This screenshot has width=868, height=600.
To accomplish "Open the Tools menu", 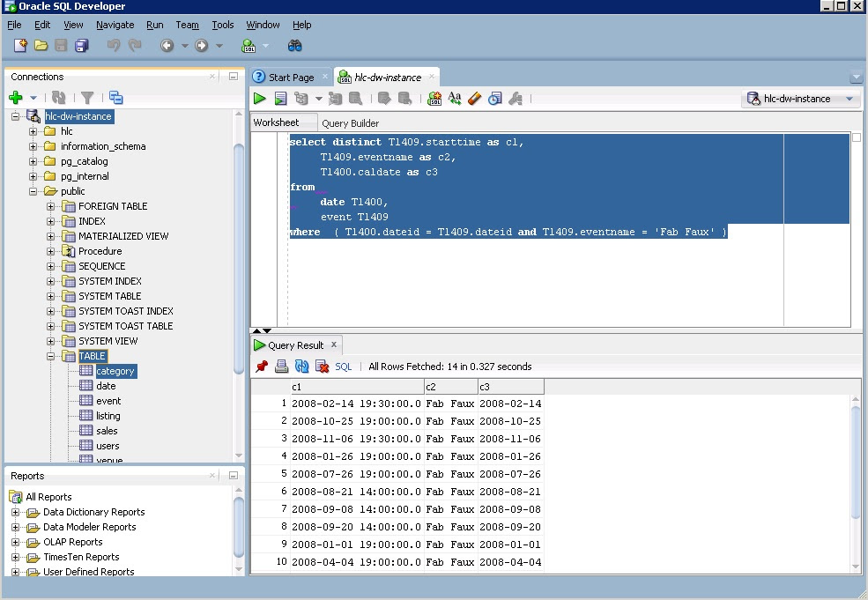I will coord(222,25).
